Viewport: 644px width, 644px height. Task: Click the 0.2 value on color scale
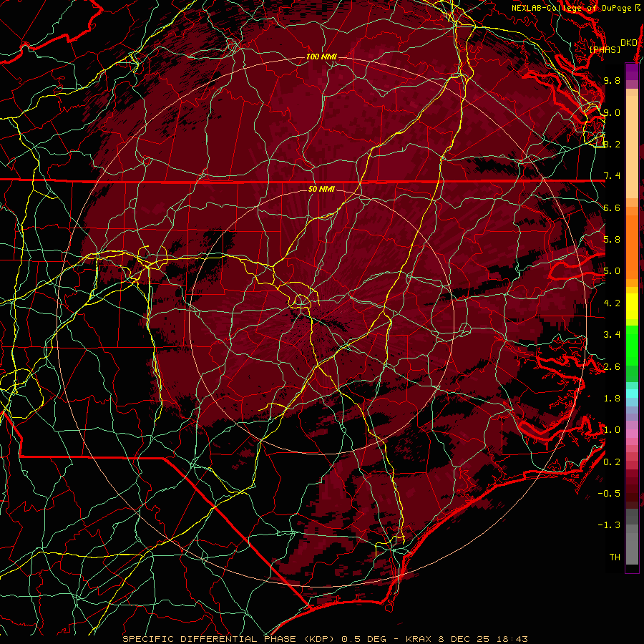click(x=612, y=462)
